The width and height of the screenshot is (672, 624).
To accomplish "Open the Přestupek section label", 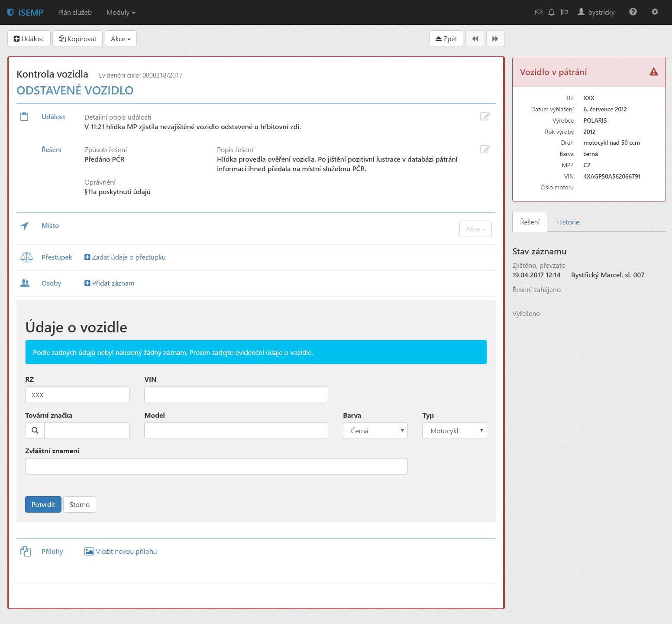I will tap(57, 257).
